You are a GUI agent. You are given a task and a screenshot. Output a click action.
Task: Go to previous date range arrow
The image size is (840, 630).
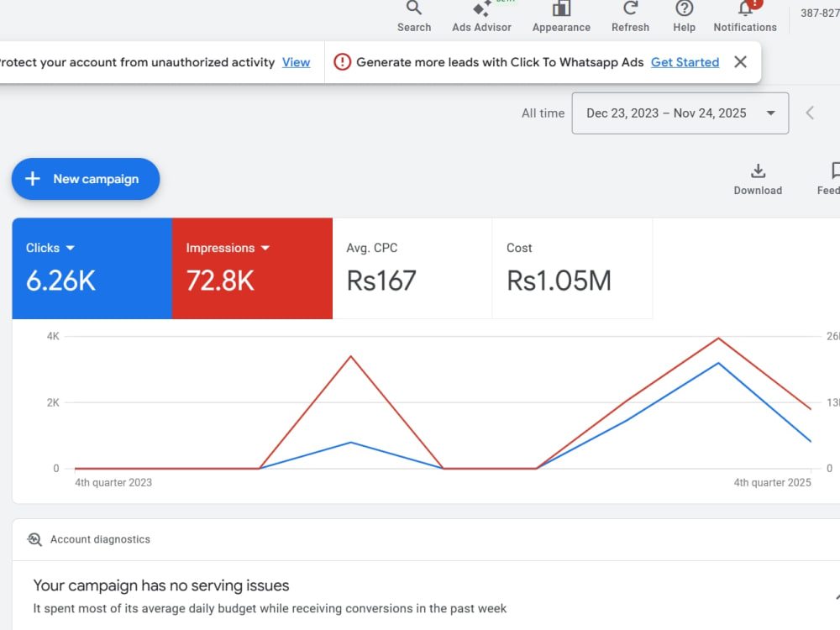tap(810, 113)
